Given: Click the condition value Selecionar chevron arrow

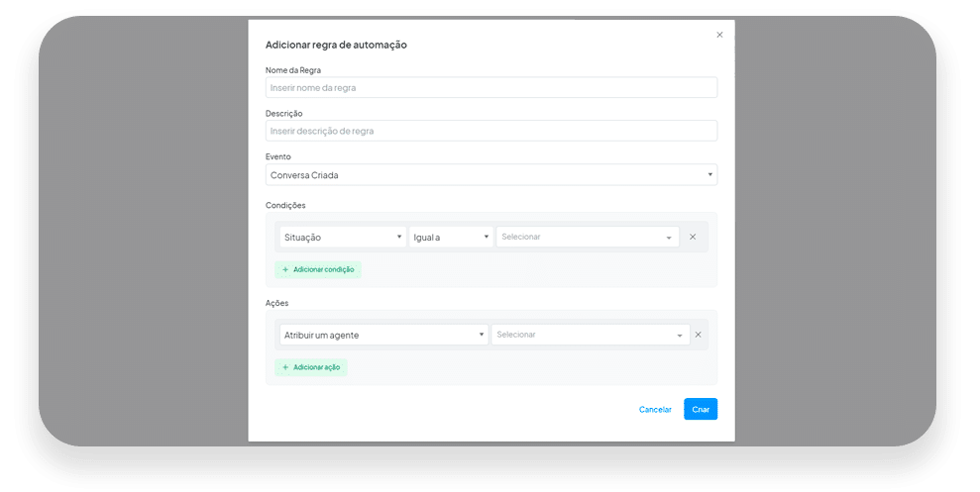Looking at the screenshot, I should [x=669, y=238].
